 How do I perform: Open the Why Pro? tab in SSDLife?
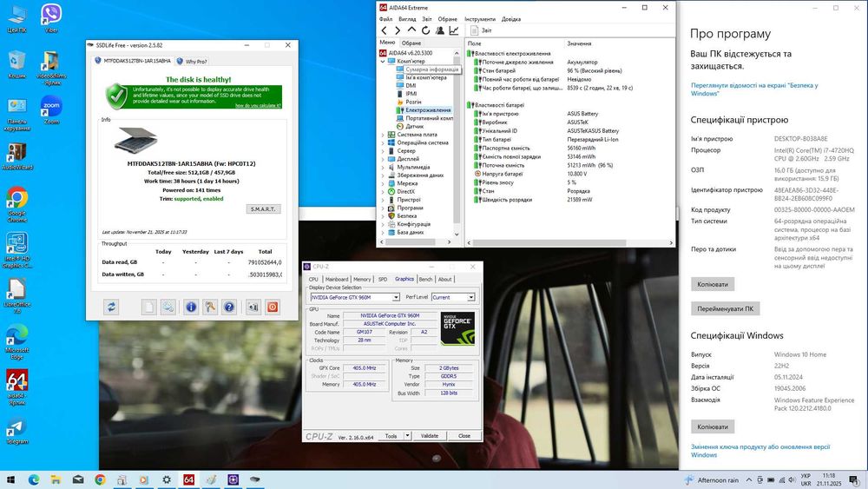(192, 62)
